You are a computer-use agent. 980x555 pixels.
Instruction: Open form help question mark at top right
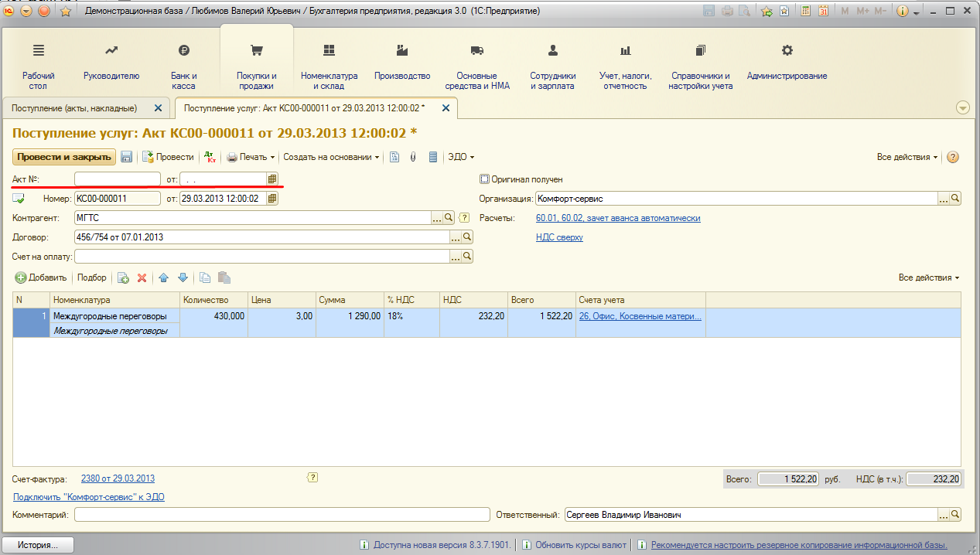[x=953, y=157]
